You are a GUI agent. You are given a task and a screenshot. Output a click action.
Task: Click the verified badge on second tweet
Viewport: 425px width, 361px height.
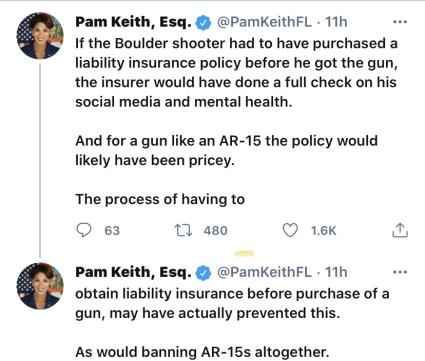point(203,273)
